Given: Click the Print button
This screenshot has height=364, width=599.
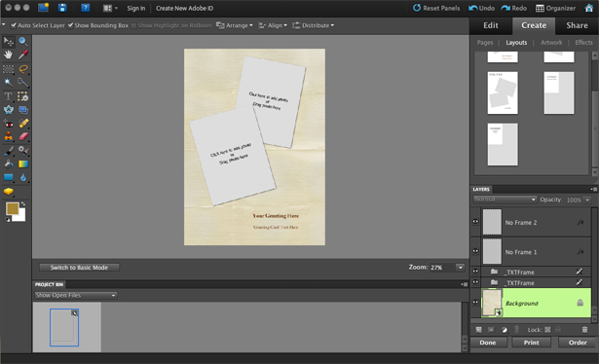Looking at the screenshot, I should click(x=532, y=343).
